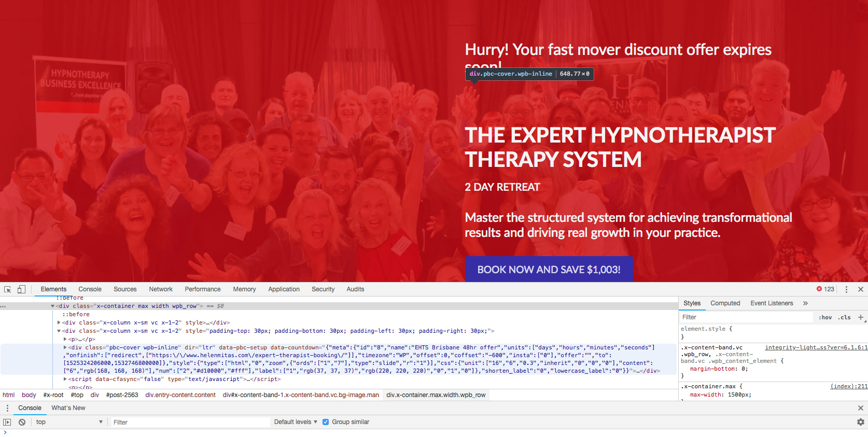Select the Computed pane tab
868x437 pixels.
725,303
